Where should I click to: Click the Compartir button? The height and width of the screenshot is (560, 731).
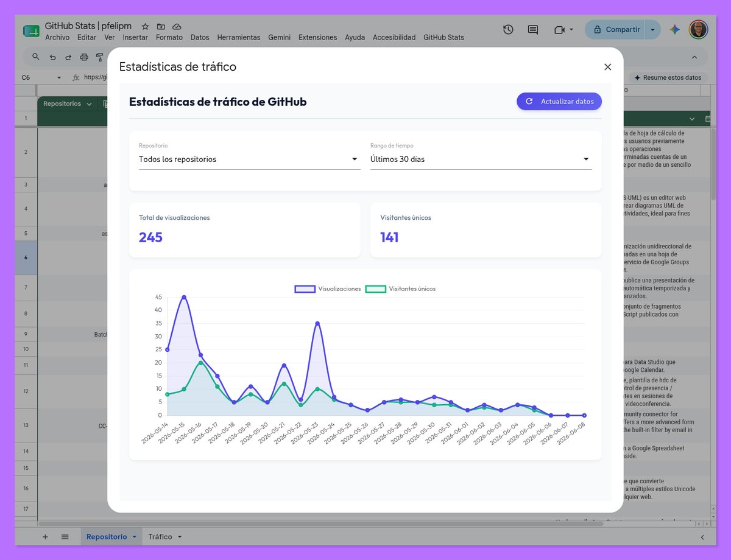[x=616, y=29]
